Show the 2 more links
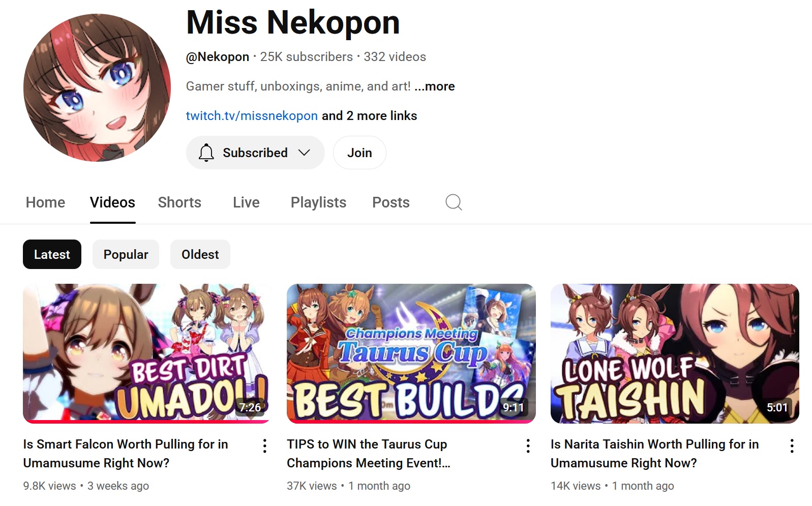Viewport: 812px width, 506px height. tap(369, 116)
